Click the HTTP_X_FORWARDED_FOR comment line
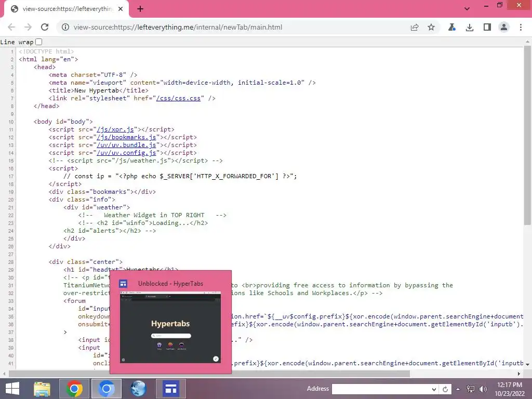The image size is (532, 399). coord(180,176)
